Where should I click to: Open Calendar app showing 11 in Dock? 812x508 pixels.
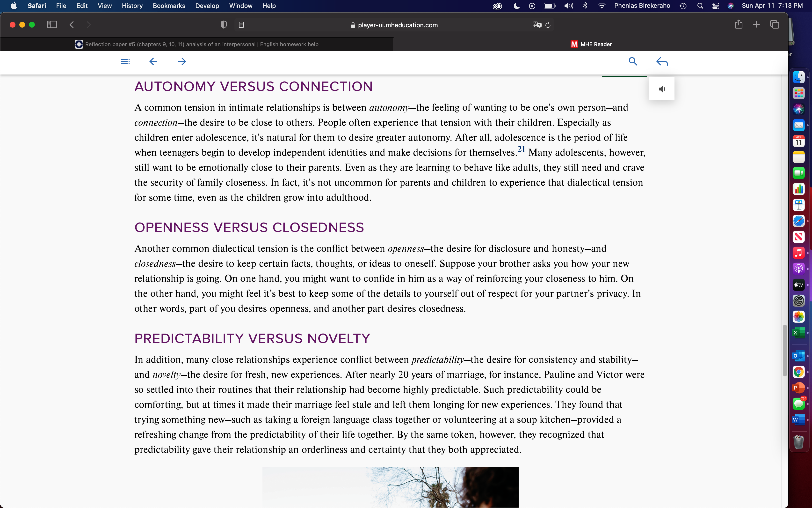coord(798,141)
